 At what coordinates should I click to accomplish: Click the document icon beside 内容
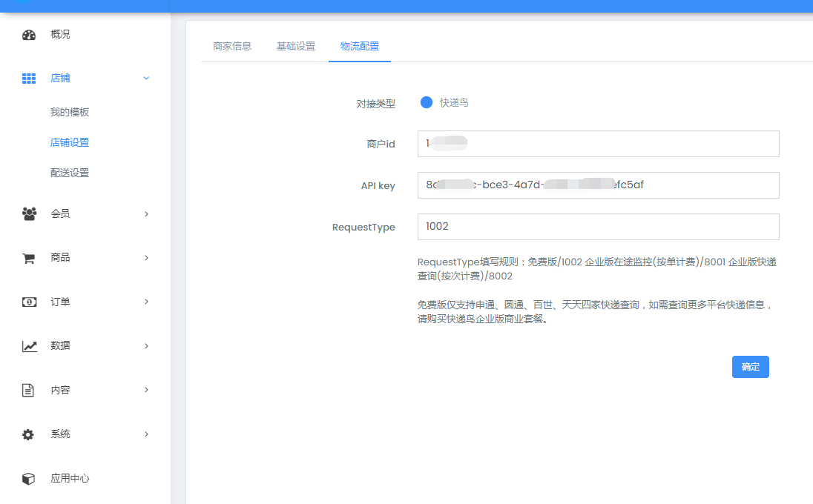click(29, 391)
